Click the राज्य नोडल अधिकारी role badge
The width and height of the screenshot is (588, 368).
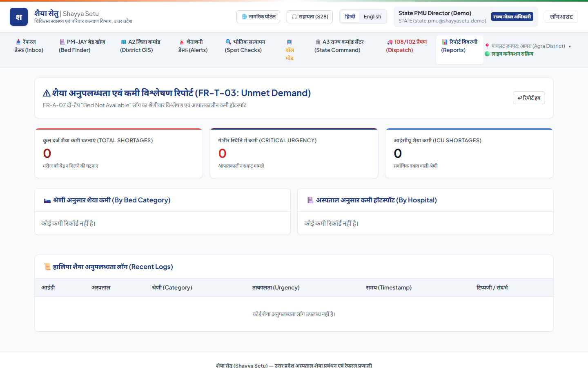tap(512, 17)
